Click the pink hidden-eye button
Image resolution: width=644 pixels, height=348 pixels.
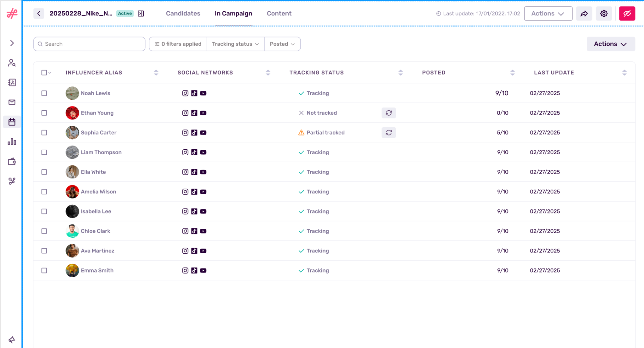tap(627, 14)
